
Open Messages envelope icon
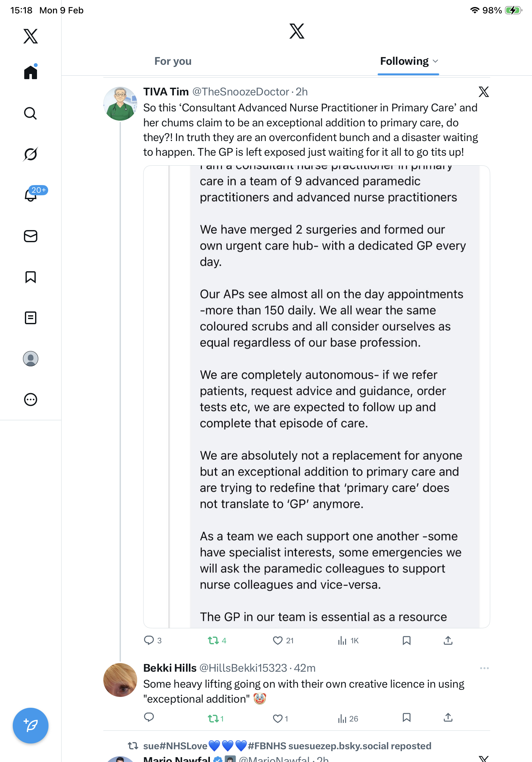tap(31, 236)
